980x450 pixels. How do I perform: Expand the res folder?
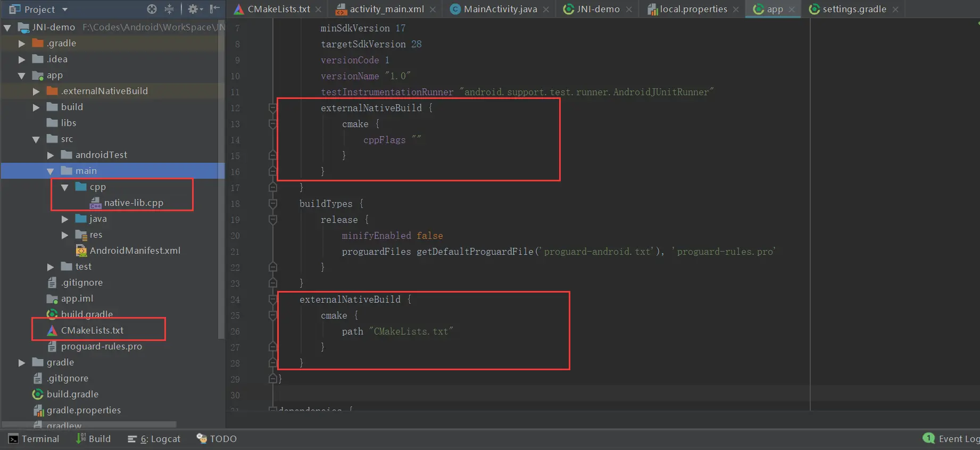[x=65, y=235]
